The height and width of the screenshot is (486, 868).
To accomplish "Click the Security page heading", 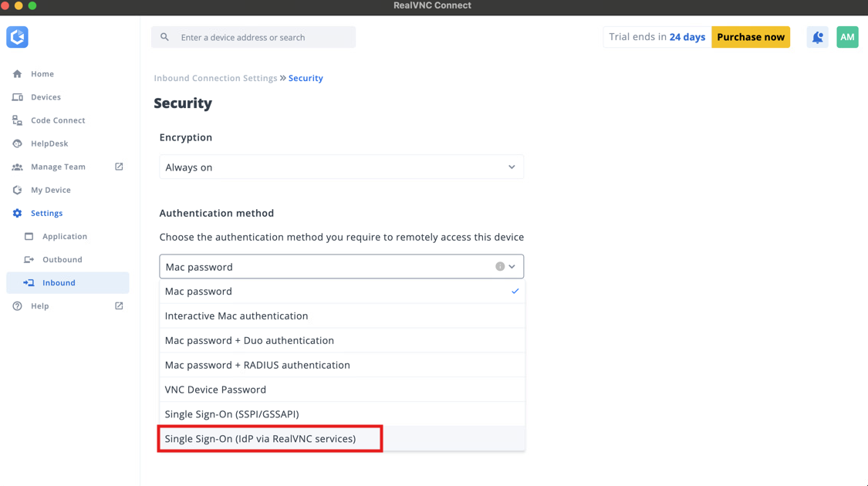I will [x=183, y=103].
